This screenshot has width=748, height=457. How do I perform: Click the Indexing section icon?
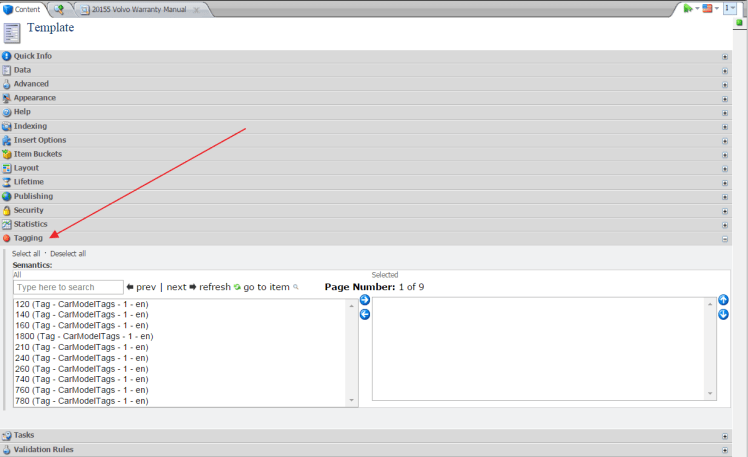coord(6,126)
